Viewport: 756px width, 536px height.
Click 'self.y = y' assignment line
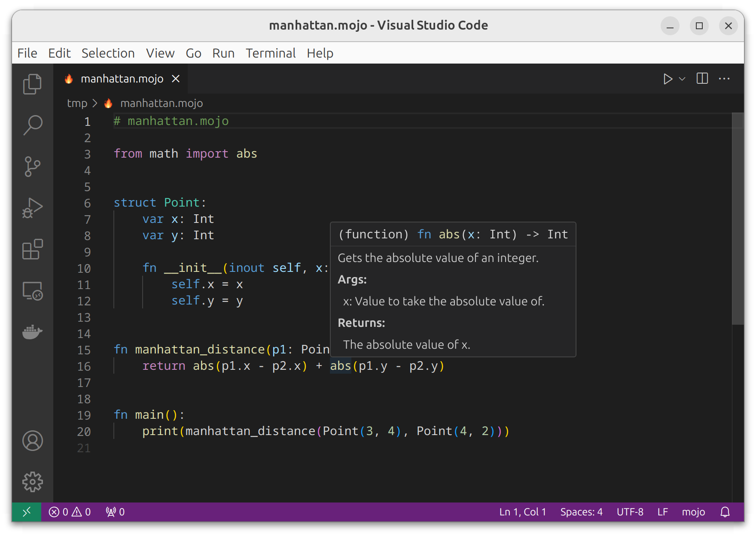point(207,301)
